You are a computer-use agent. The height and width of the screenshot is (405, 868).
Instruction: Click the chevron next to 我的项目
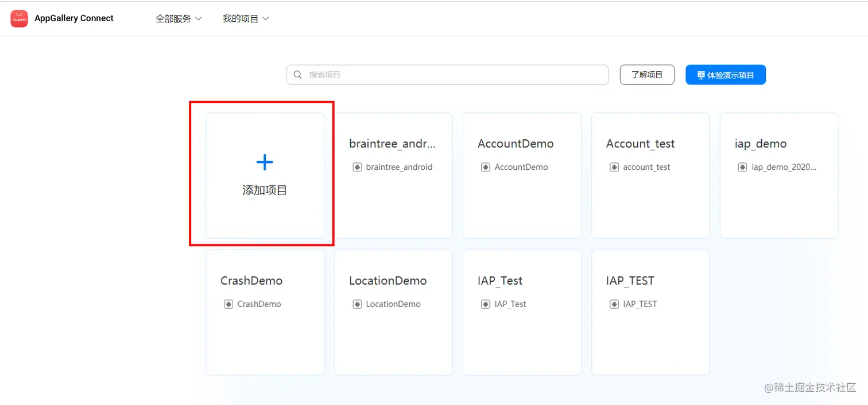coord(266,18)
